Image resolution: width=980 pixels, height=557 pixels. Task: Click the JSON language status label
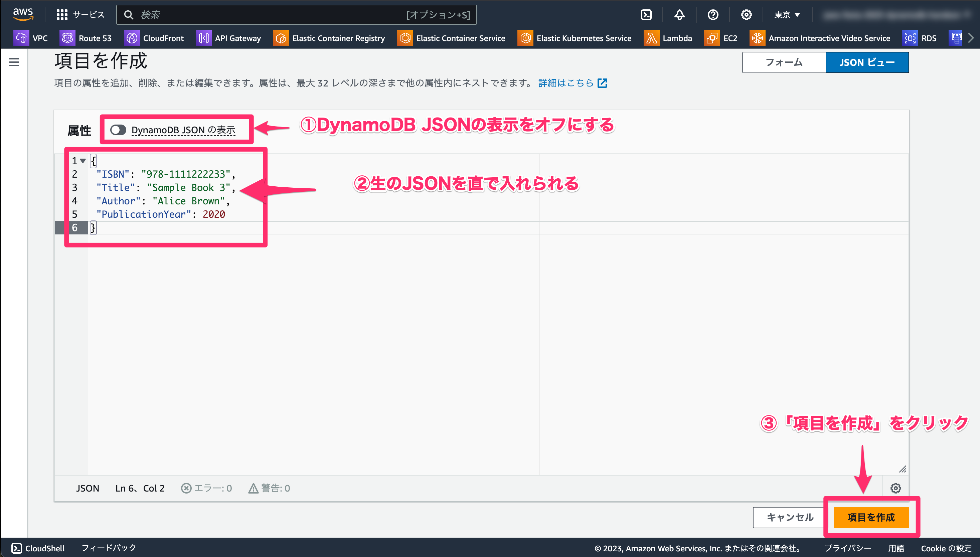click(x=88, y=489)
